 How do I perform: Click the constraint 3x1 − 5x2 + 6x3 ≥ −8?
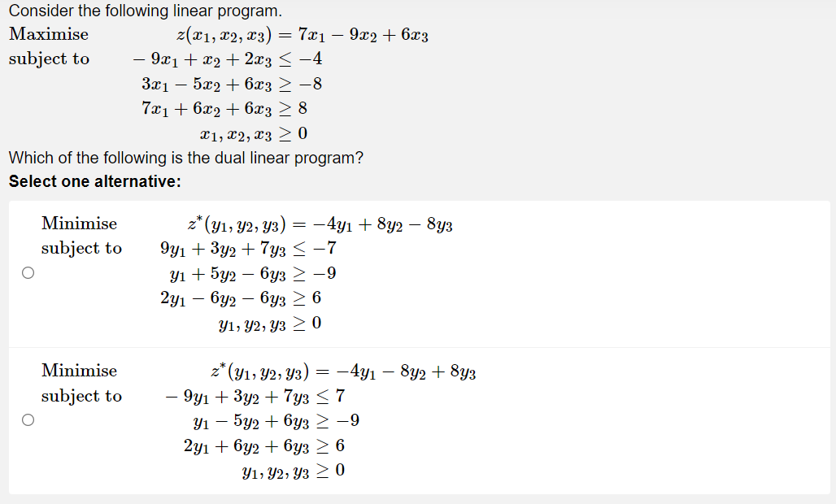[x=235, y=84]
